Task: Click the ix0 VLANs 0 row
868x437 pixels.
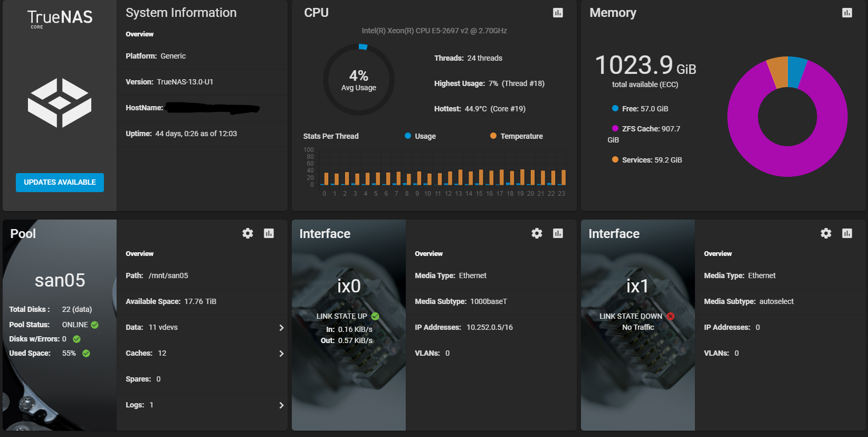Action: coord(491,353)
